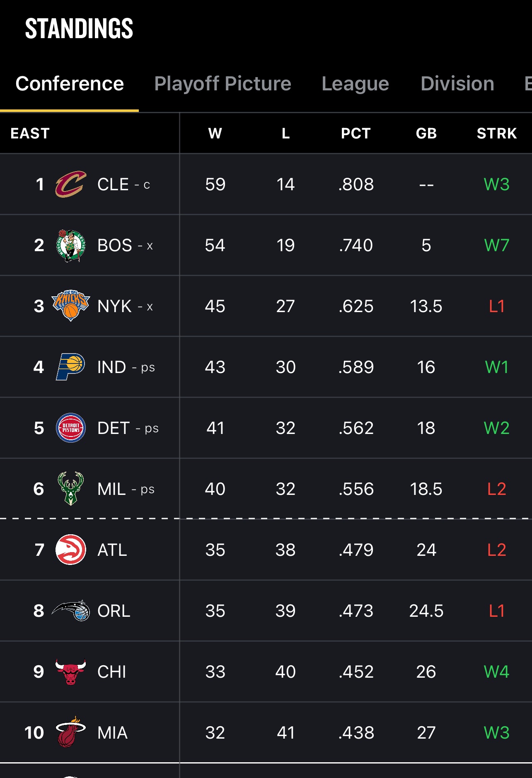This screenshot has height=778, width=532.
Task: Tap the Detroit Pistons logo
Action: [x=71, y=428]
